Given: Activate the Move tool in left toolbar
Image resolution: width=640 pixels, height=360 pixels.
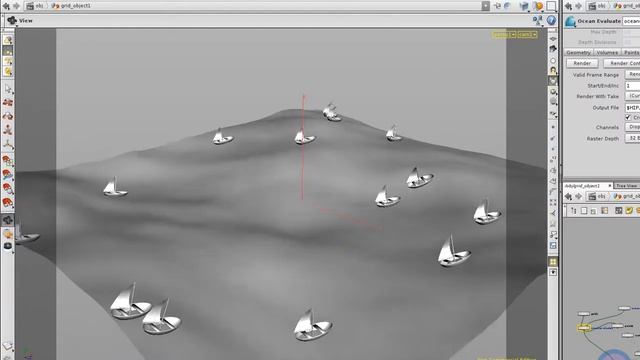Looking at the screenshot, I should [8, 102].
